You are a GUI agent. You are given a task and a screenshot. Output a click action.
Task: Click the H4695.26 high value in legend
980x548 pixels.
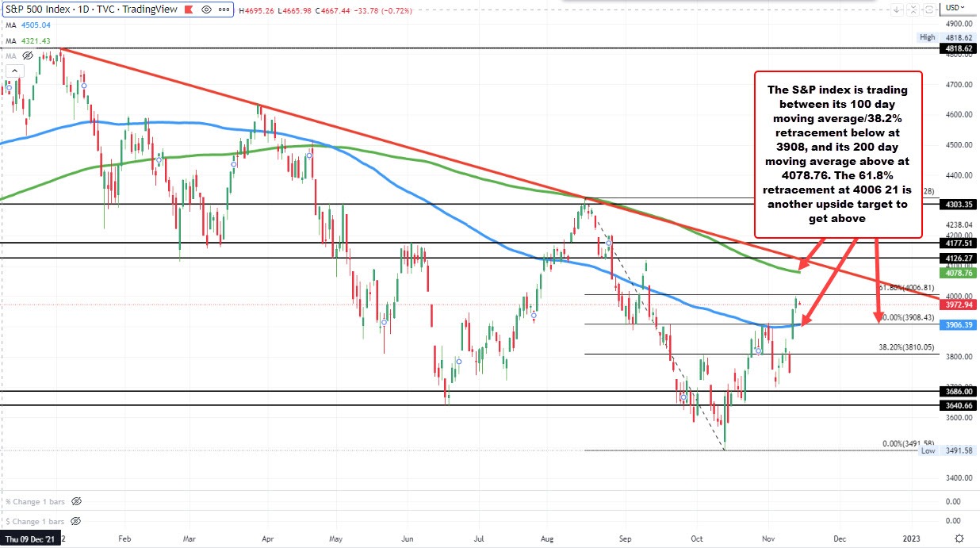255,10
